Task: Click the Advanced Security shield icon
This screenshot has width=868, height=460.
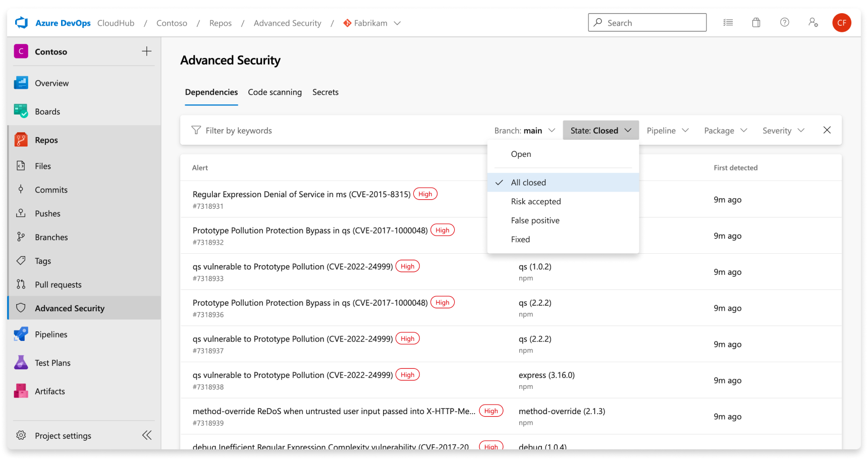Action: (21, 308)
